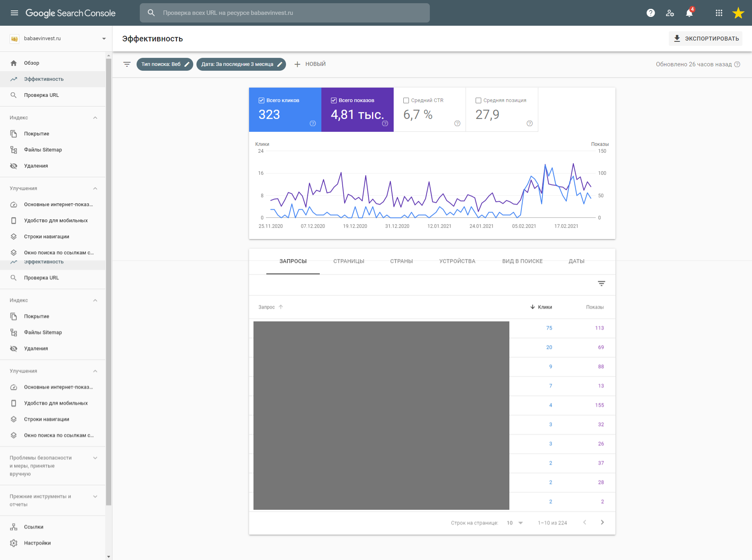
Task: Click the help question mark icon
Action: [650, 13]
